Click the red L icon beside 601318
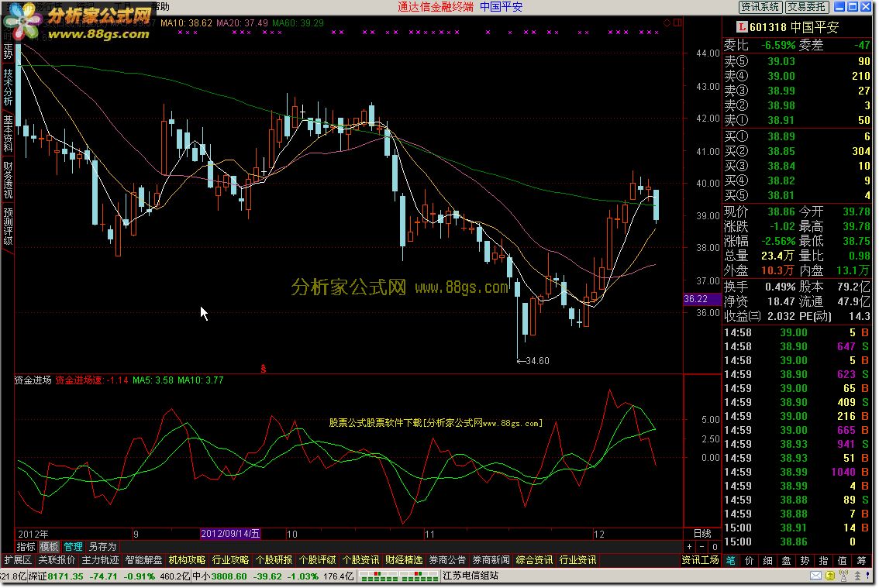The width and height of the screenshot is (879, 588). (x=741, y=27)
